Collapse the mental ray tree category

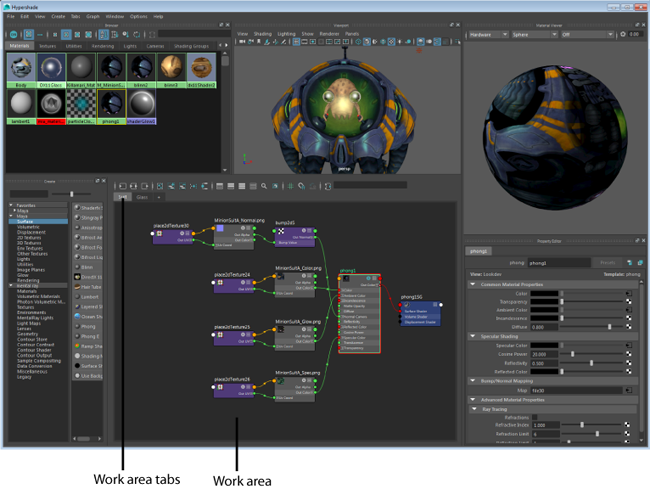[11, 286]
